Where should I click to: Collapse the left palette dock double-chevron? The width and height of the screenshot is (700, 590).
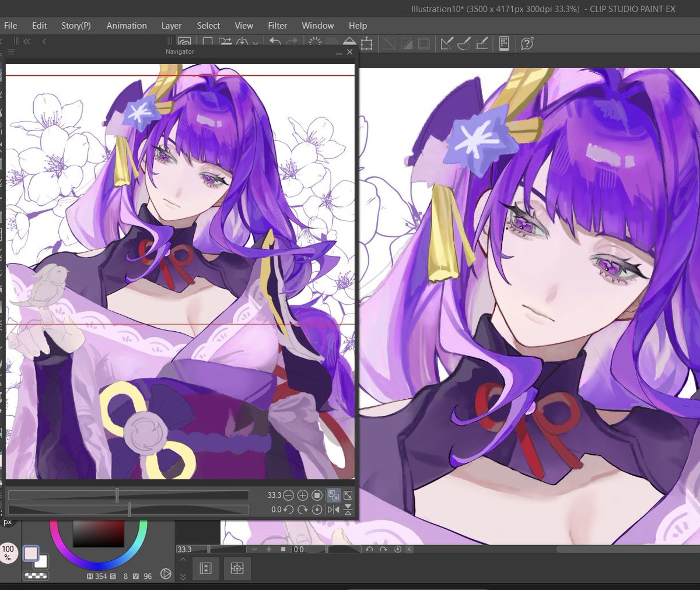[x=27, y=41]
